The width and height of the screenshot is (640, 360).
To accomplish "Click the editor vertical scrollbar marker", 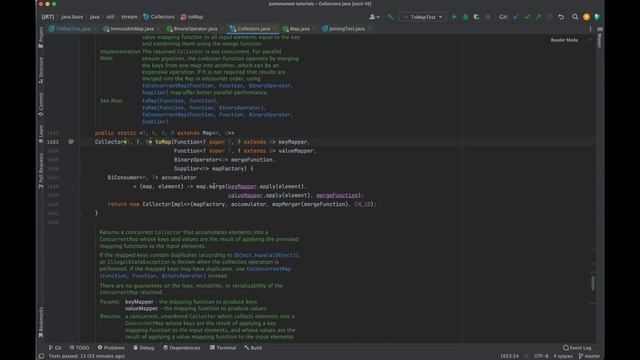I will click(x=593, y=282).
